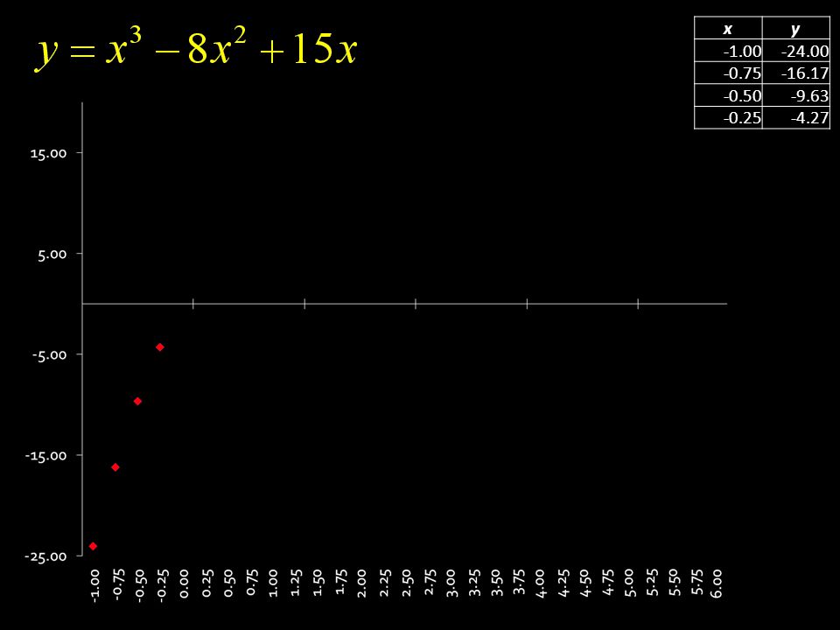Select the red data point at y -4.27
Viewport: 840px width, 630px height.
(x=159, y=347)
